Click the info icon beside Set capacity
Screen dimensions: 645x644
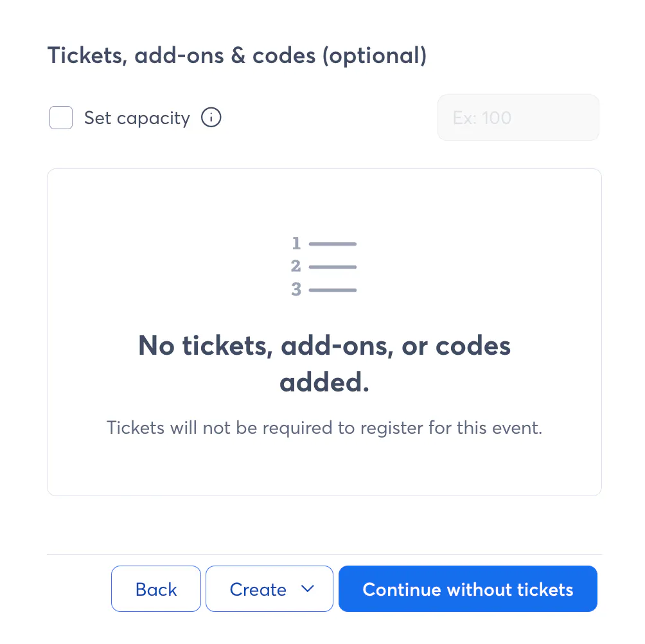point(211,118)
